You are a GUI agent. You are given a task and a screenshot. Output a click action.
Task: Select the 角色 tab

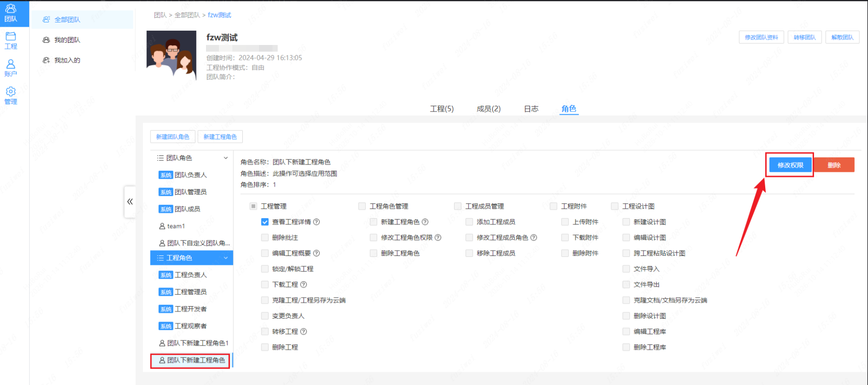pos(569,109)
